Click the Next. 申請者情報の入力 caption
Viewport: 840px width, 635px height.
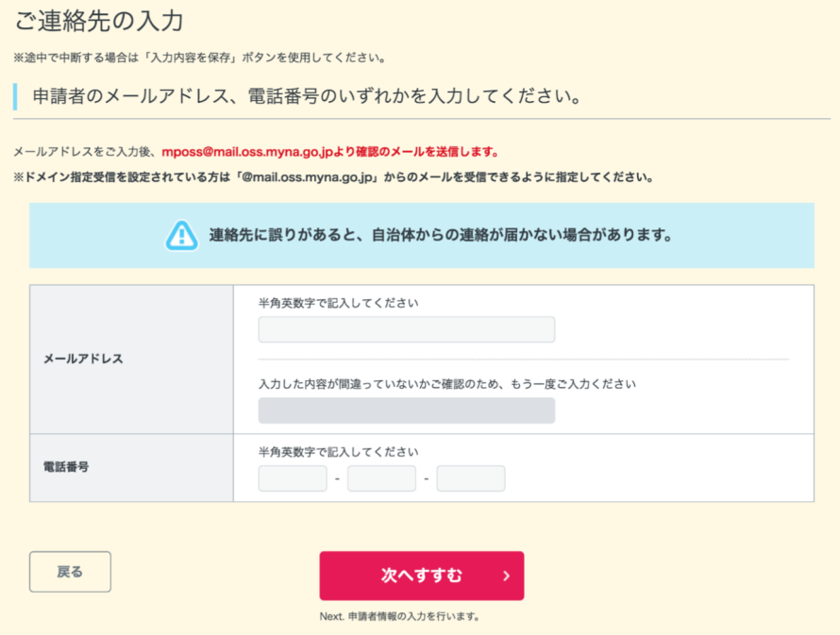[399, 616]
